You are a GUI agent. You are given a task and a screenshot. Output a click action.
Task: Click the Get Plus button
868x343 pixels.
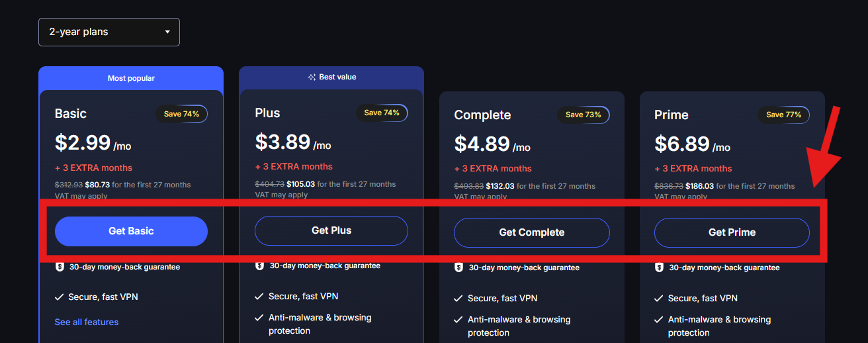(331, 230)
